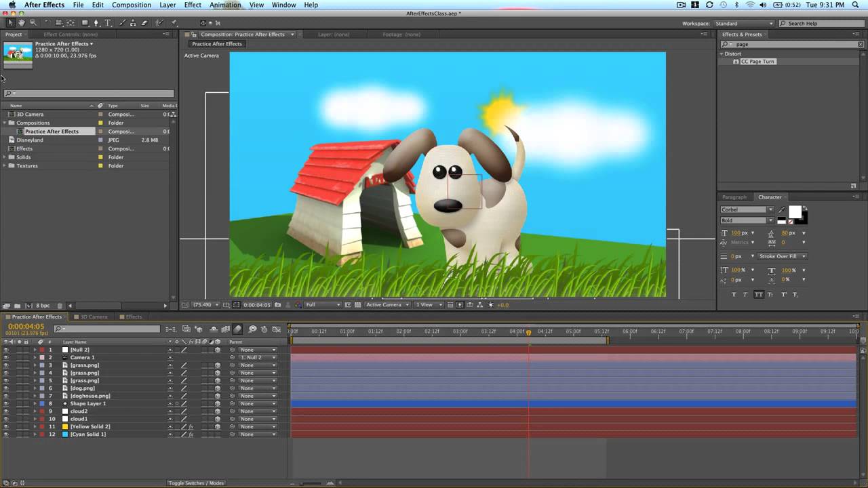Hide the doghouse.png layer
The image size is (868, 488).
click(6, 396)
